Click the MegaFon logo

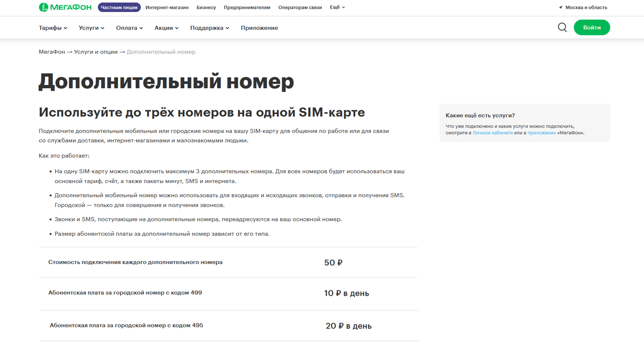coord(65,7)
